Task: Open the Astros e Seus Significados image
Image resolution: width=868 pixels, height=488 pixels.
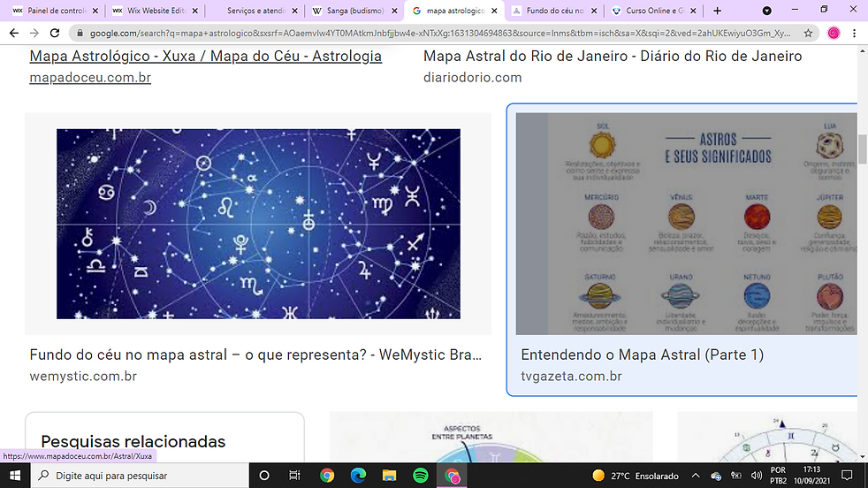Action: tap(687, 224)
